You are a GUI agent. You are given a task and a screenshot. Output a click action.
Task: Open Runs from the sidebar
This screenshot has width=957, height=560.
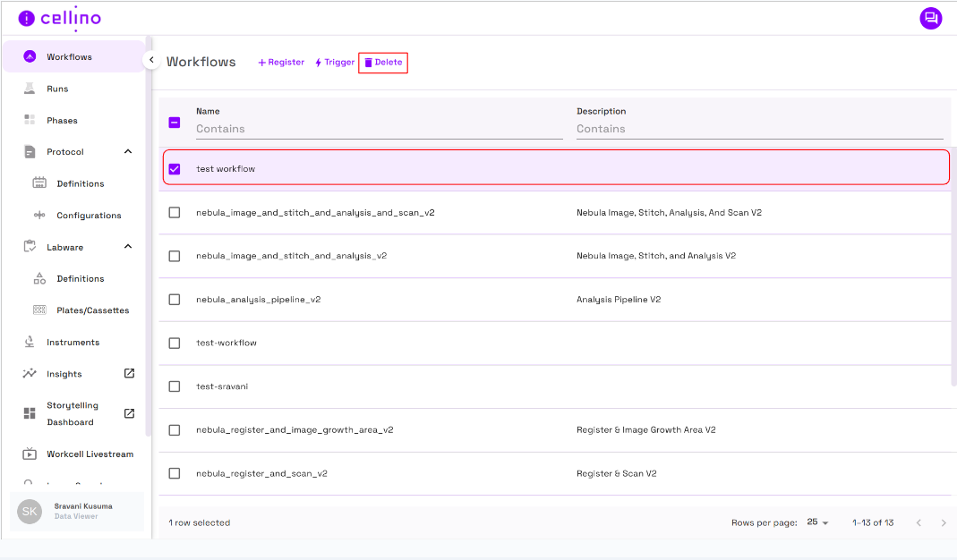(x=57, y=89)
